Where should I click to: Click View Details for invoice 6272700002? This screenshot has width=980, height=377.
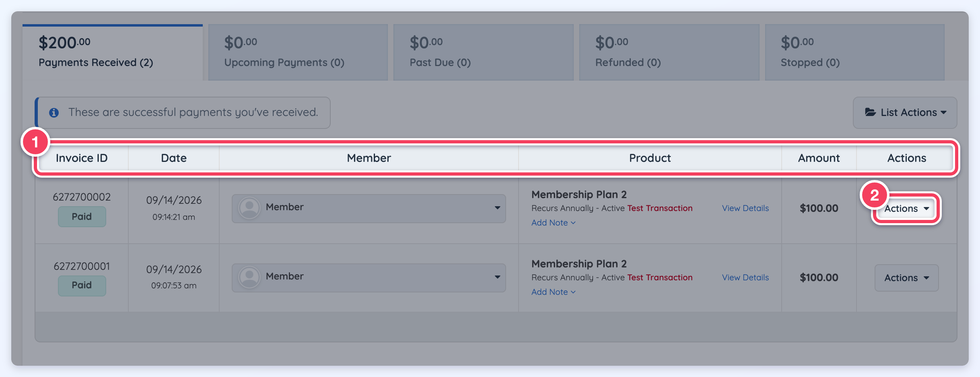pos(745,208)
